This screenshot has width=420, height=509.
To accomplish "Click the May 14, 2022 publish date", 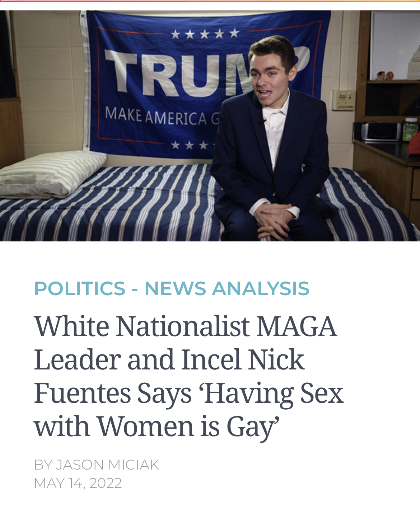I will point(78,483).
